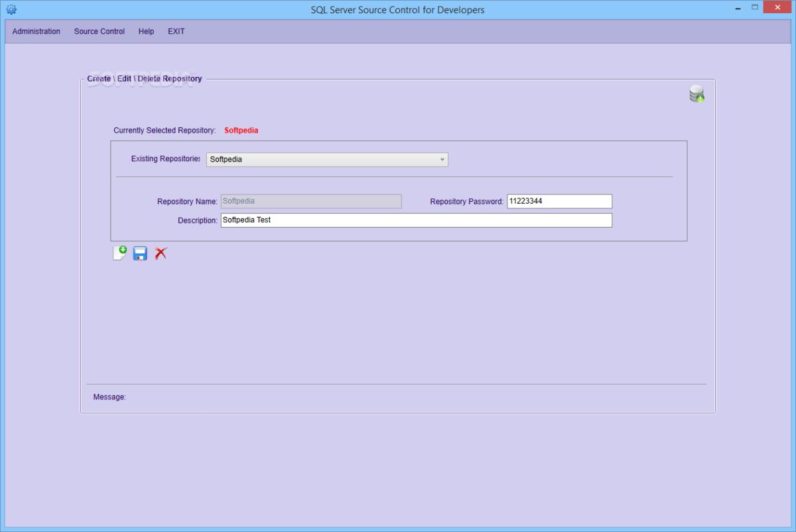Click the Repository Password label
Viewport: 796px width, 532px height.
466,202
